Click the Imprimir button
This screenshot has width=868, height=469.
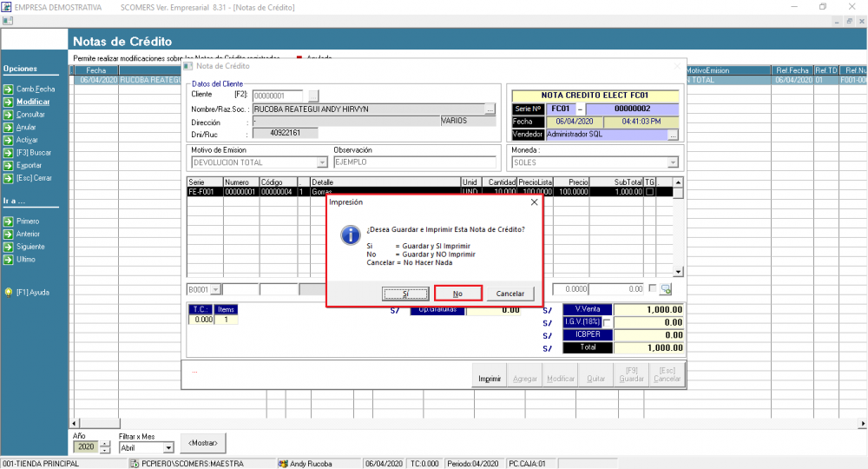click(x=490, y=374)
